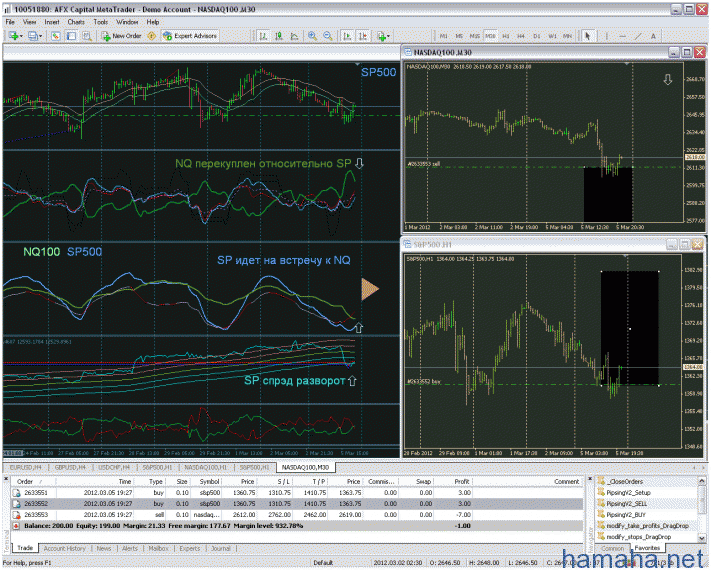Open the Journal terminal tab

point(221,548)
